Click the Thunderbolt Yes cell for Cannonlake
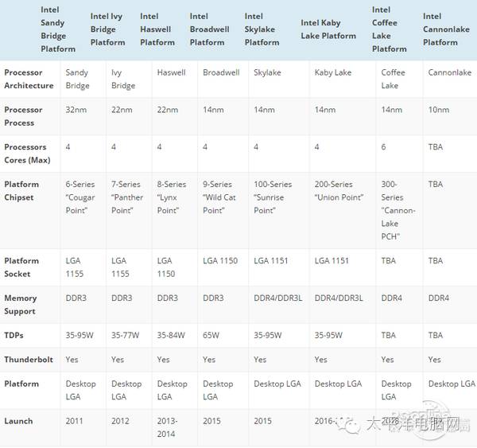477x448 pixels. click(434, 360)
